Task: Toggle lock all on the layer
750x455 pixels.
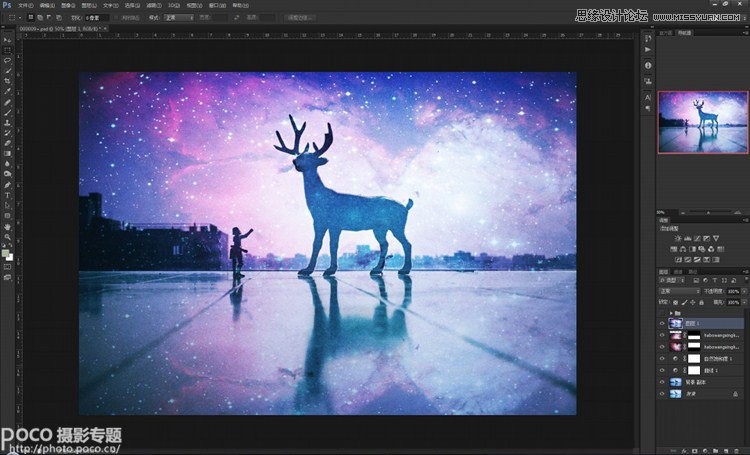Action: click(x=702, y=302)
